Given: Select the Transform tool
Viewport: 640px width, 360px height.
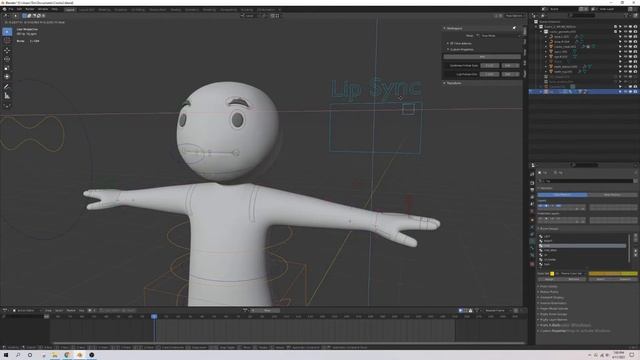Looking at the screenshot, I should tap(7, 76).
